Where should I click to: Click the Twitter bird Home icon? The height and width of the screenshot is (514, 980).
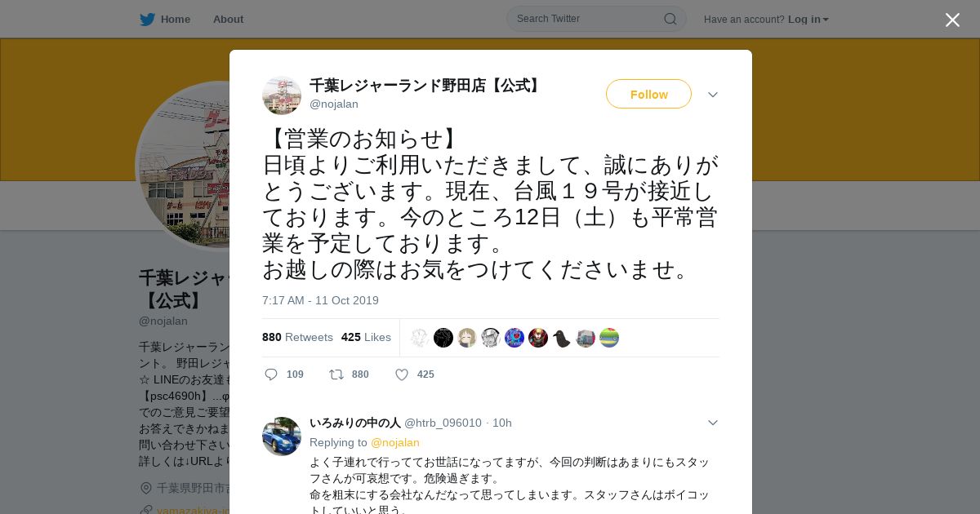tap(147, 19)
